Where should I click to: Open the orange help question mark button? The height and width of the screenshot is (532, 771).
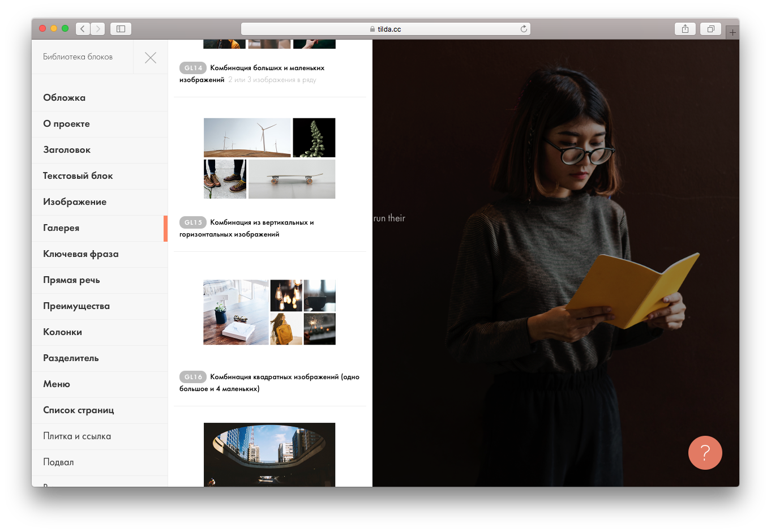pyautogui.click(x=705, y=453)
